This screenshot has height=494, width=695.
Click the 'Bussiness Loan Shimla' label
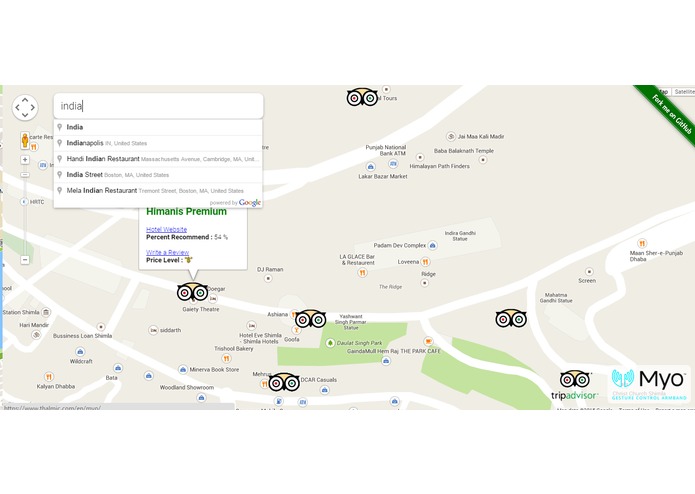(x=82, y=336)
